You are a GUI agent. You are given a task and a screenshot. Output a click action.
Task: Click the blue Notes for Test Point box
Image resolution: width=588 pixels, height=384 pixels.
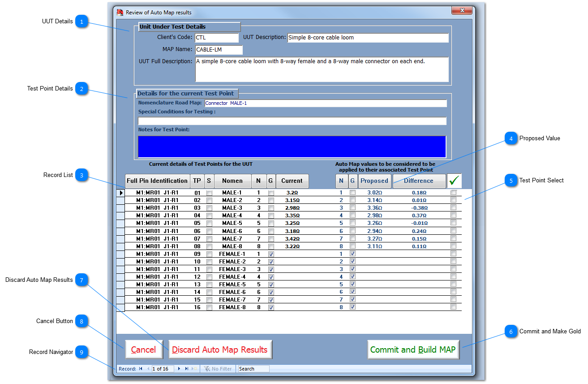(292, 146)
